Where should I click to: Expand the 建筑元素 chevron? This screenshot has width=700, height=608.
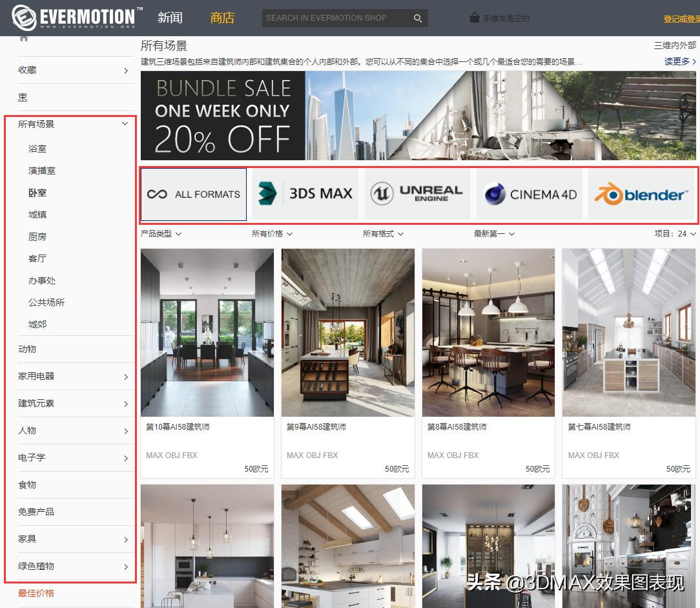click(126, 404)
